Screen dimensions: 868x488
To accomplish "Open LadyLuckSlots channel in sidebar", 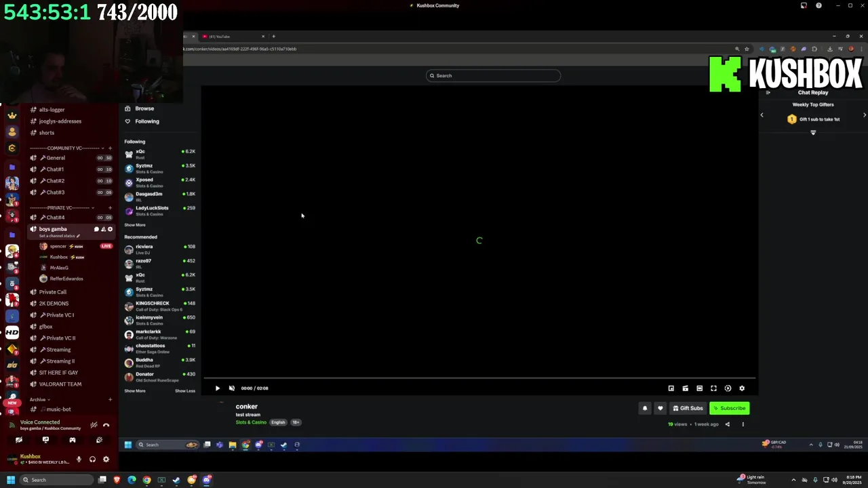I will pyautogui.click(x=160, y=211).
